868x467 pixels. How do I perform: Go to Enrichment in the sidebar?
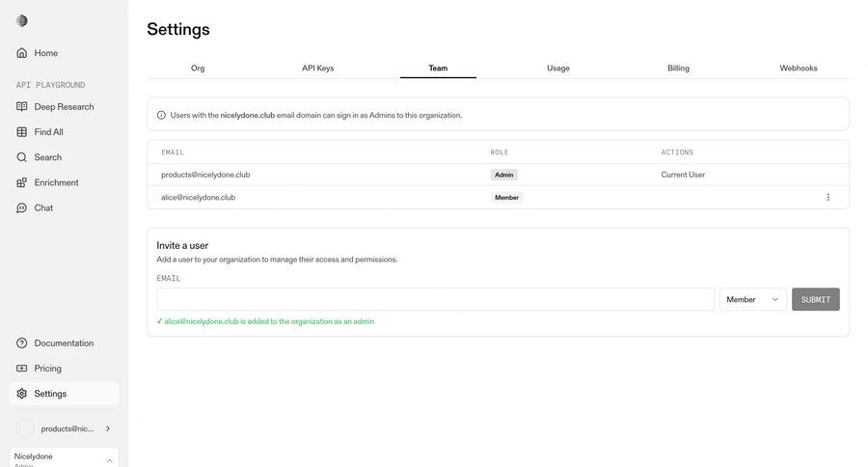click(56, 182)
